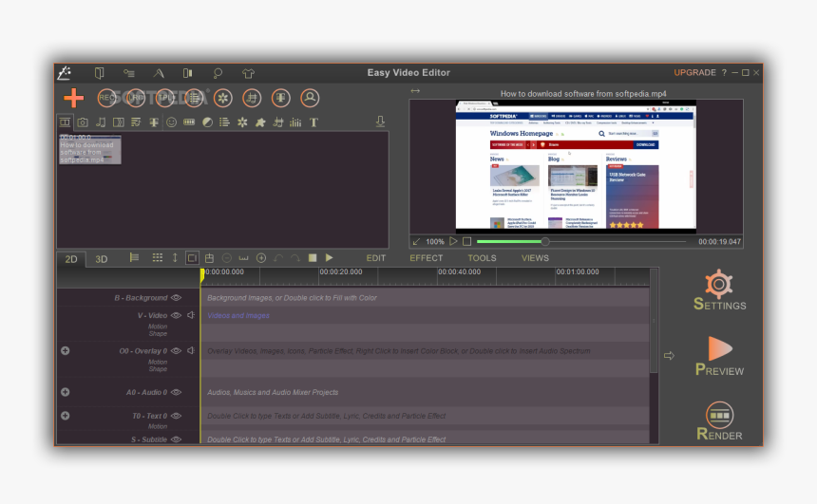Toggle visibility eye of B - Background track
Screen dimensions: 817x504
pyautogui.click(x=176, y=298)
